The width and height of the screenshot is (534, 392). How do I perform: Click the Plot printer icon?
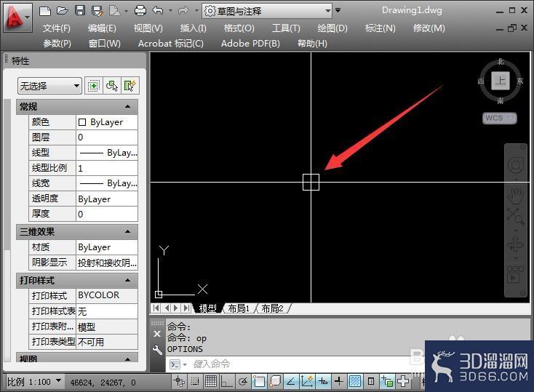click(140, 11)
